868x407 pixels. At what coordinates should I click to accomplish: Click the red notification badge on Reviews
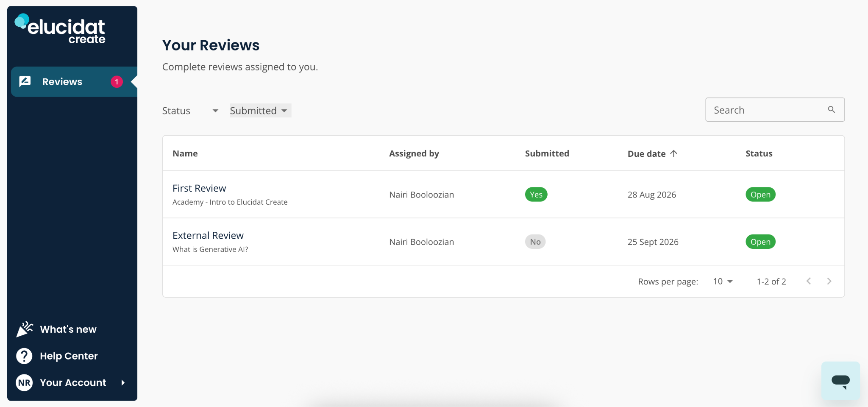click(x=117, y=82)
